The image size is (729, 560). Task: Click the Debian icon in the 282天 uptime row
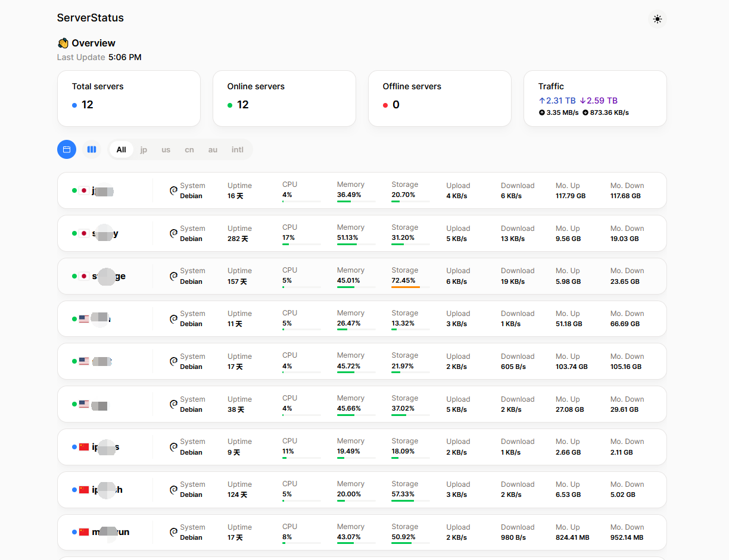(174, 233)
